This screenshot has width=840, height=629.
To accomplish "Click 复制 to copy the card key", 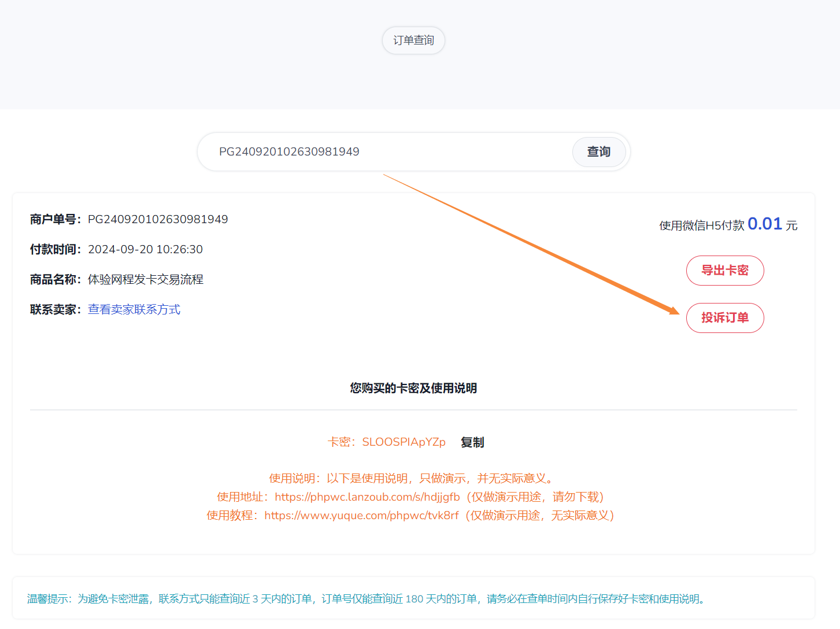I will tap(472, 442).
